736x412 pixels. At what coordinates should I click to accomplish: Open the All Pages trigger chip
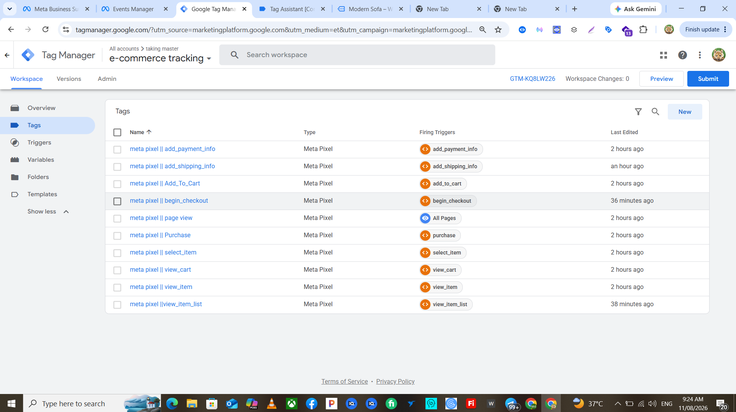440,218
